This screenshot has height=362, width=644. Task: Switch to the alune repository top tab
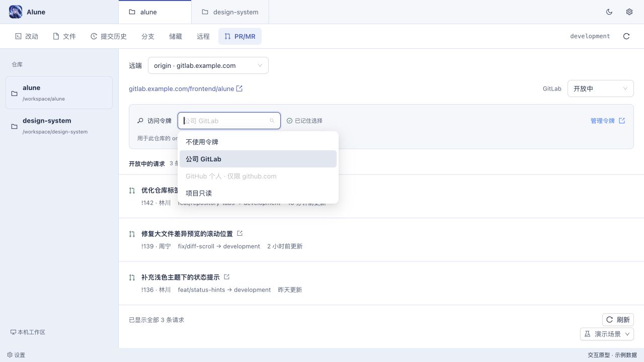155,12
